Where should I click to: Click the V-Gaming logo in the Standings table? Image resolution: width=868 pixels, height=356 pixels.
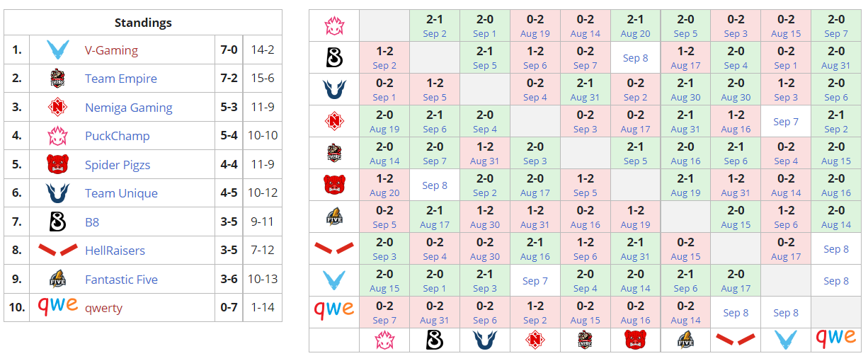coord(57,50)
